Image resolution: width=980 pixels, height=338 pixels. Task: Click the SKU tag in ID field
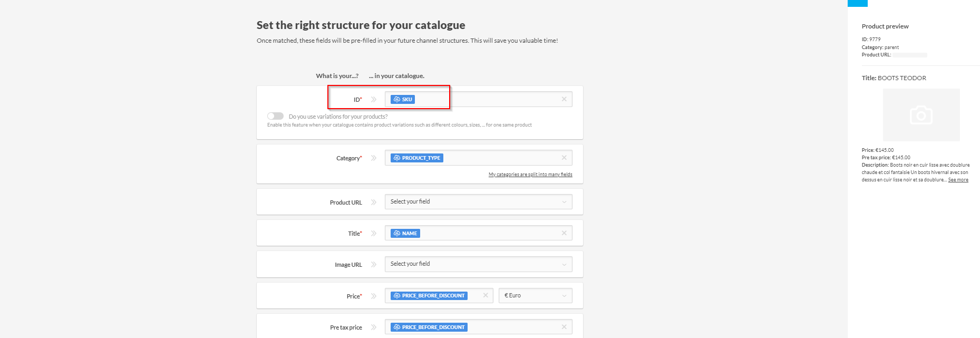pos(403,99)
